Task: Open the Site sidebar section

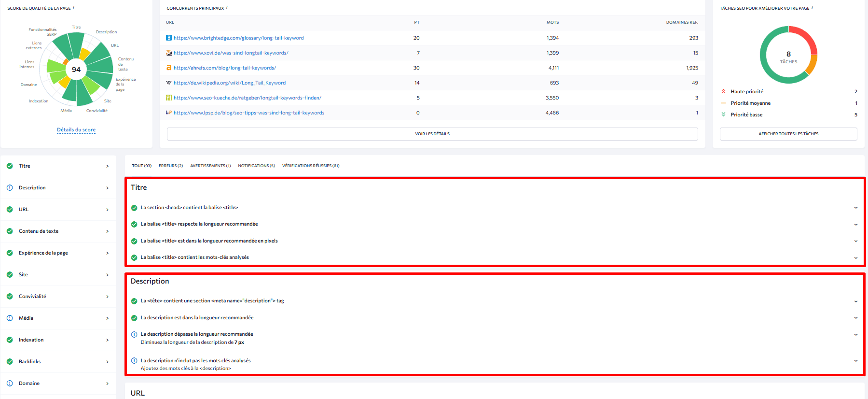Action: tap(58, 274)
